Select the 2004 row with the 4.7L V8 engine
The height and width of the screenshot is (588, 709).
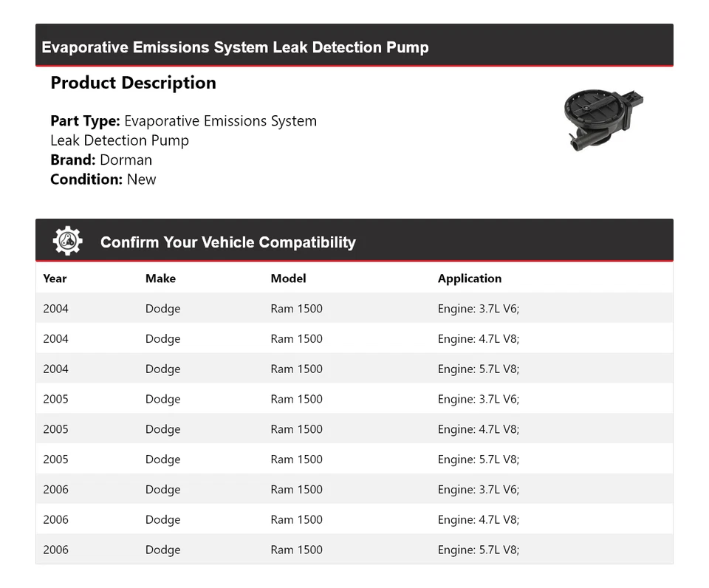[354, 339]
